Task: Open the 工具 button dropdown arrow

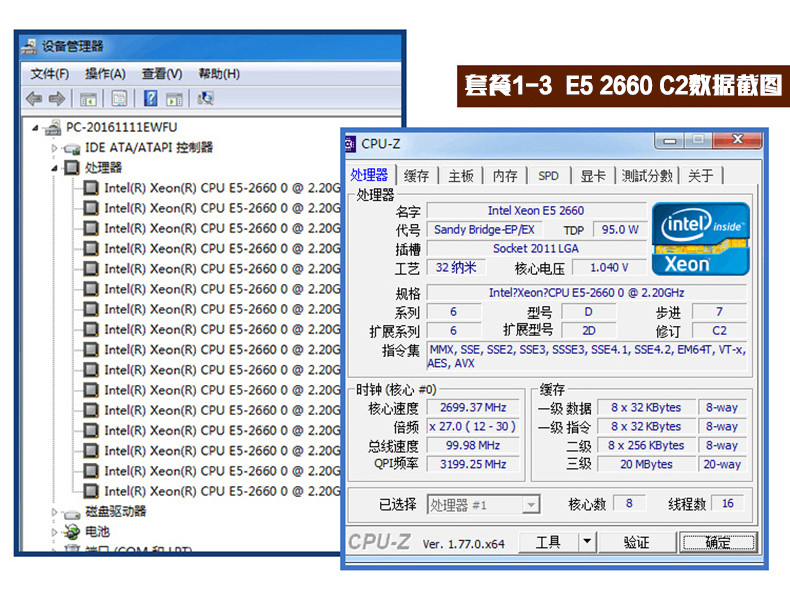Action: [x=587, y=542]
